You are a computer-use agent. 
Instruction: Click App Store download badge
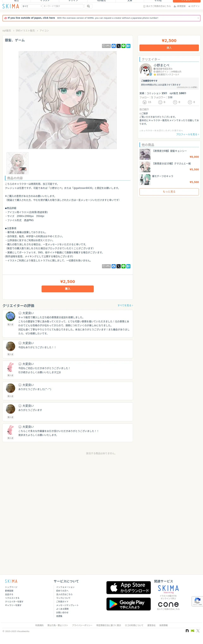click(x=129, y=588)
